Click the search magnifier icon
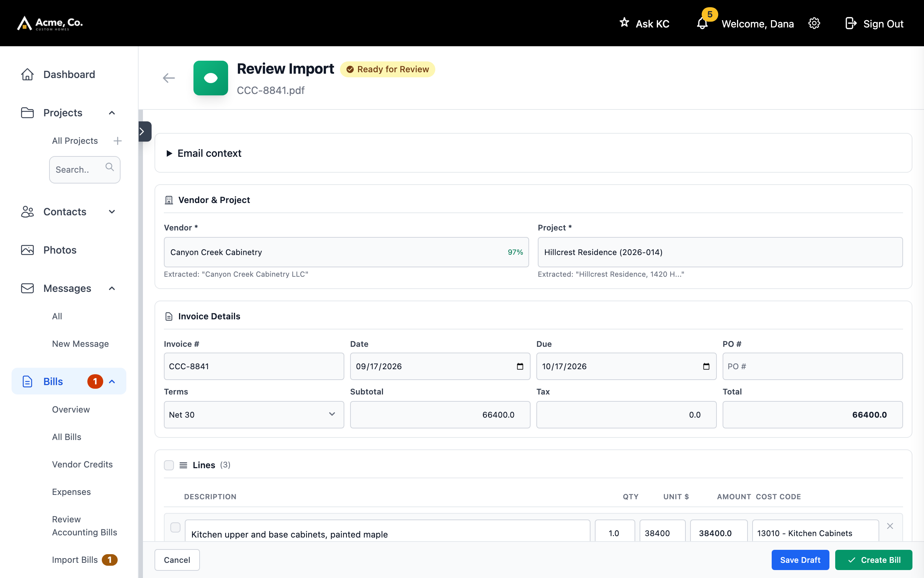This screenshot has width=924, height=578. (110, 167)
